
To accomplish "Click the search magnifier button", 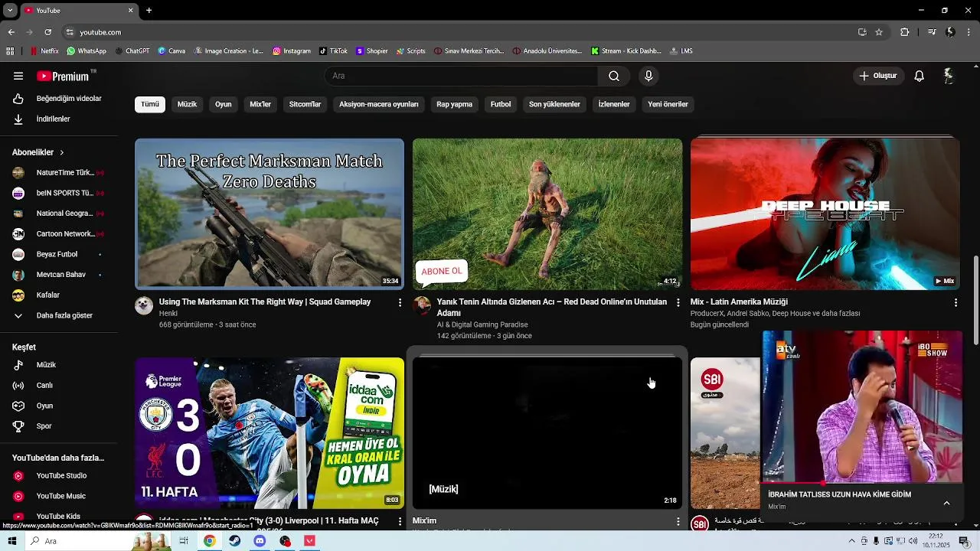I will (614, 76).
